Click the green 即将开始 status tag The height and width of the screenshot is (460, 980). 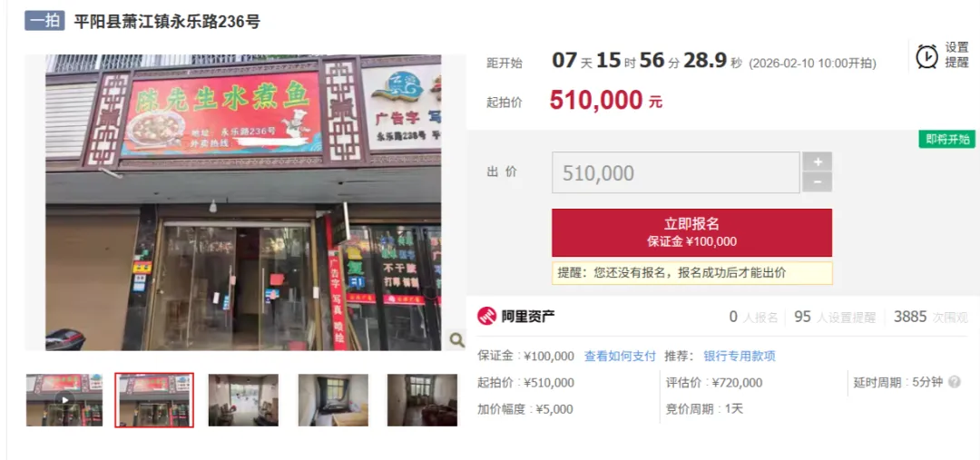coord(946,139)
